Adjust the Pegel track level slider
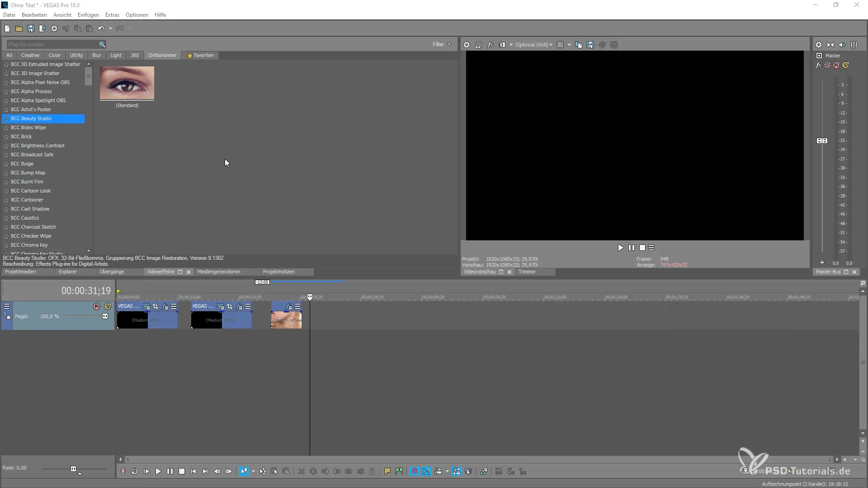This screenshot has width=868, height=488. pos(105,316)
